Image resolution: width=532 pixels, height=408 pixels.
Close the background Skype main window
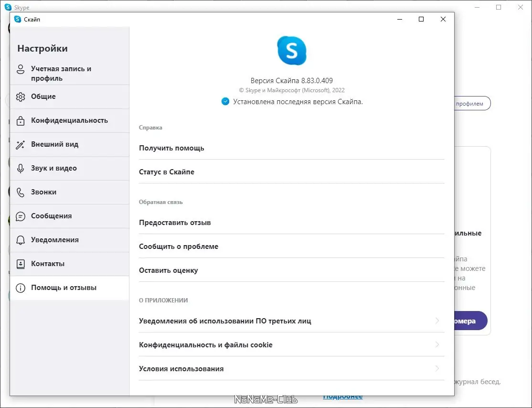coord(520,7)
